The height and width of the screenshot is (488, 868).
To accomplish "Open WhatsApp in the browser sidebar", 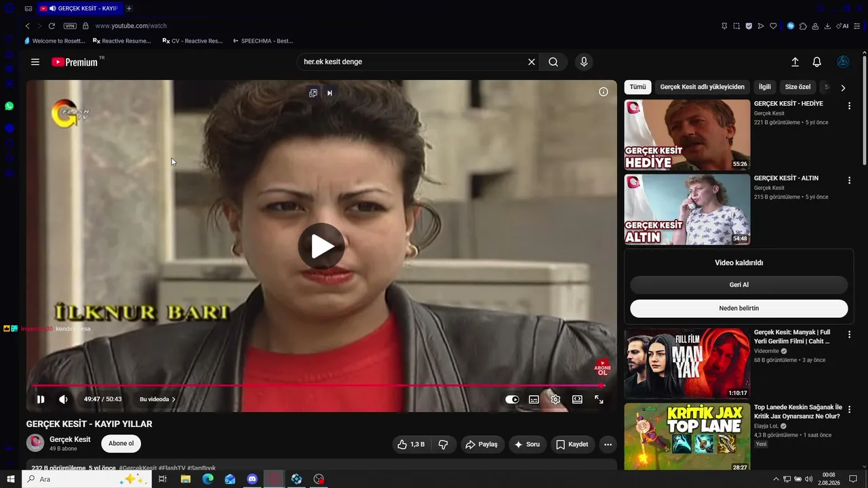I will click(x=9, y=106).
